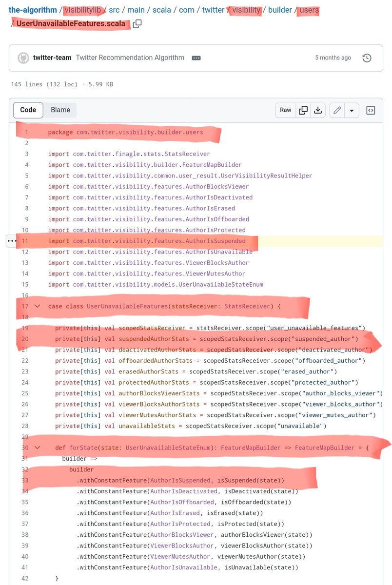Copy raw file contents icon

click(x=303, y=110)
